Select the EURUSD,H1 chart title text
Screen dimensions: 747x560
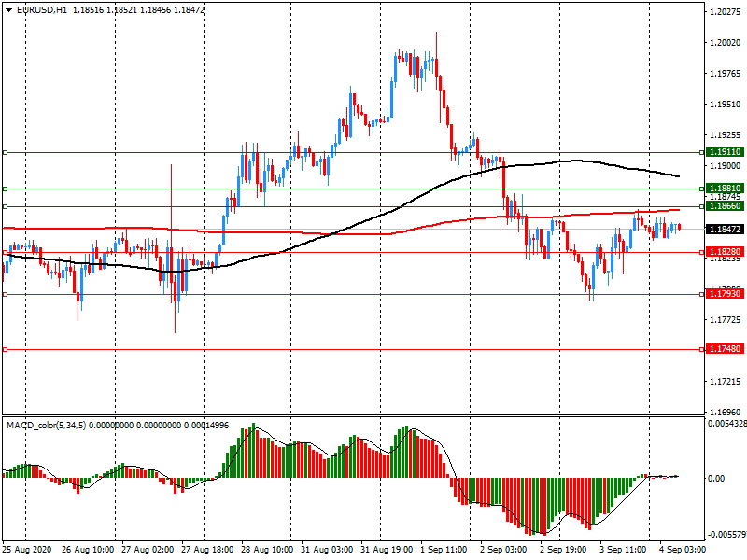(x=42, y=9)
